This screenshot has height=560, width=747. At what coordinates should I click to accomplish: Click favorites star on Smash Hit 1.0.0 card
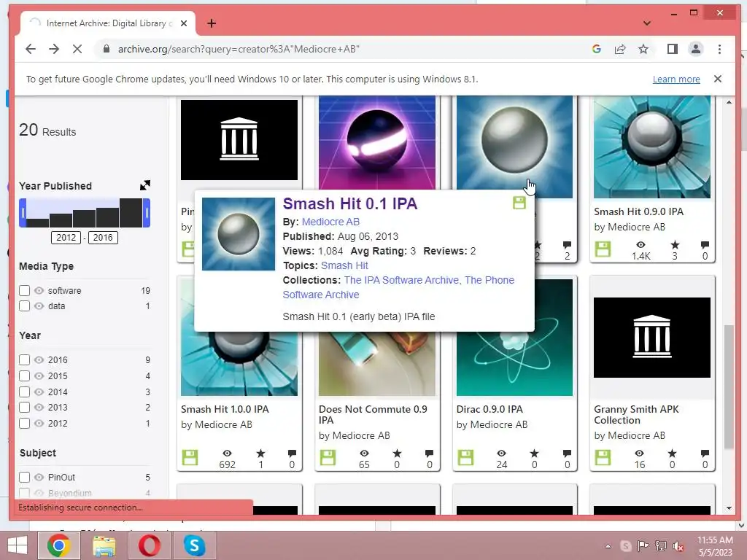(260, 454)
